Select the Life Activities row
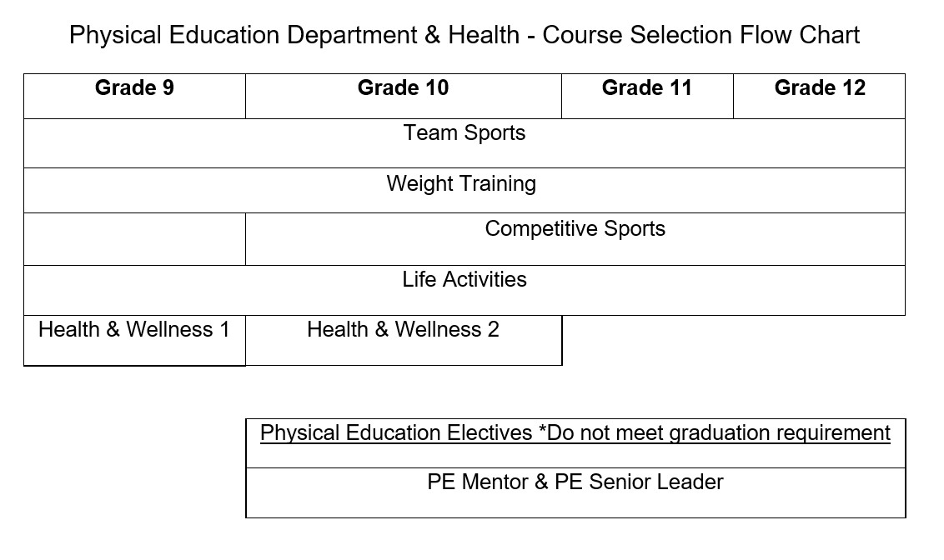The image size is (944, 560). point(464,280)
